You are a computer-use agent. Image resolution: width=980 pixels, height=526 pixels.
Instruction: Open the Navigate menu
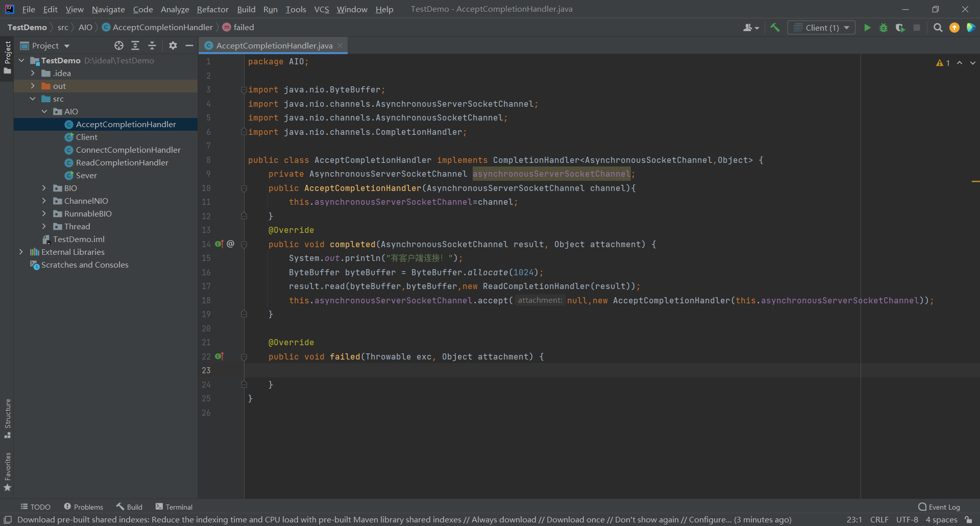(x=108, y=9)
